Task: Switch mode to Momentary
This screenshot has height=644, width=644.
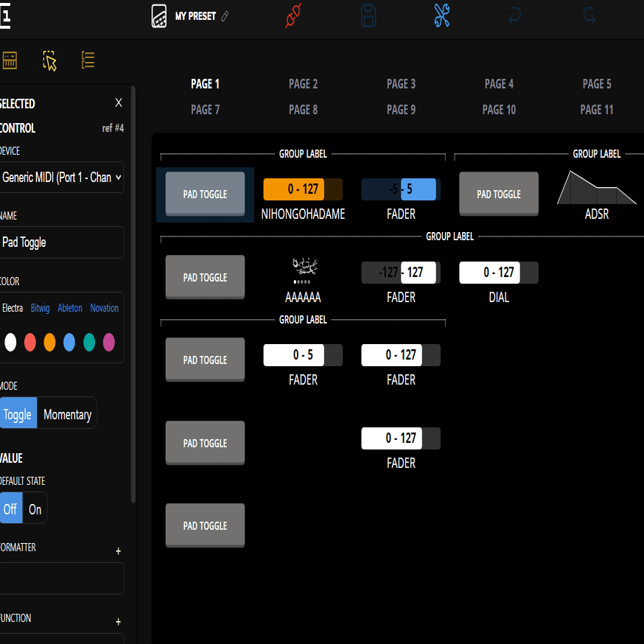Action: click(x=66, y=414)
